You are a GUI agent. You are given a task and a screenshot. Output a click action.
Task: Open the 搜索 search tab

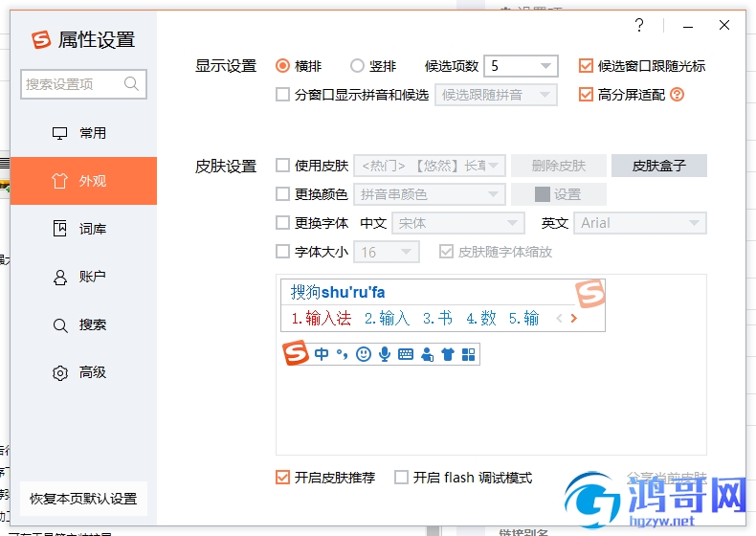pos(83,324)
